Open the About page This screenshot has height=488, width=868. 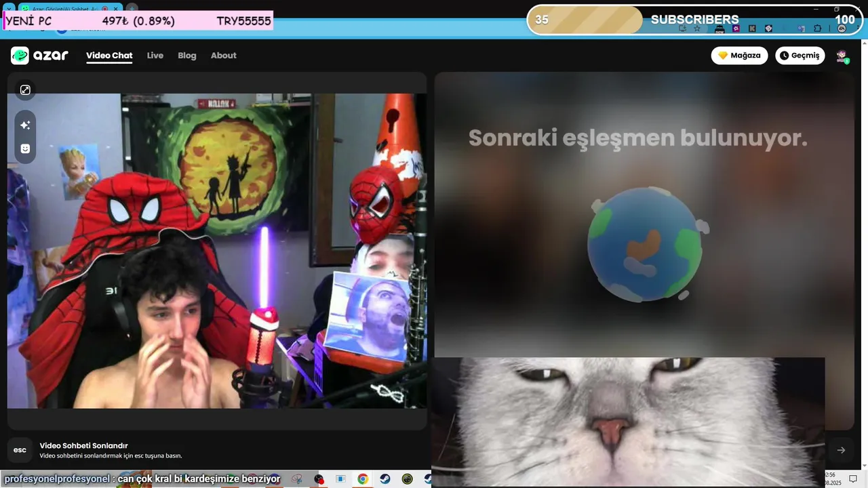[x=224, y=56]
